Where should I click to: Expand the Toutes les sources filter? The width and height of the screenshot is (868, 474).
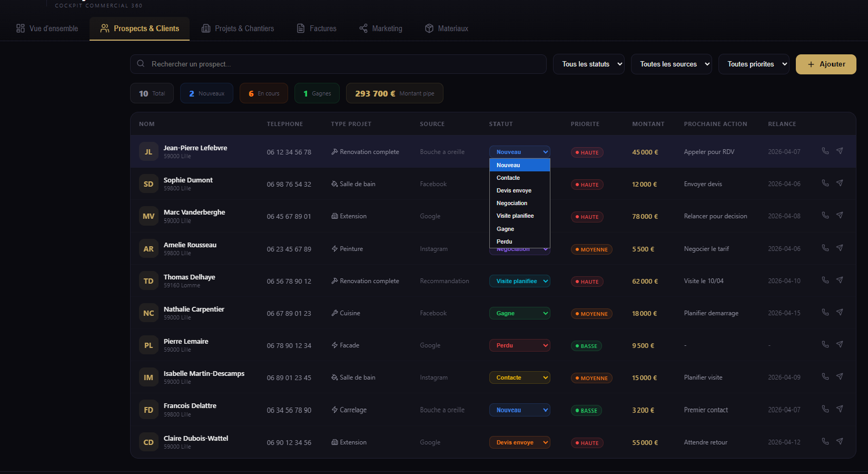(x=671, y=64)
